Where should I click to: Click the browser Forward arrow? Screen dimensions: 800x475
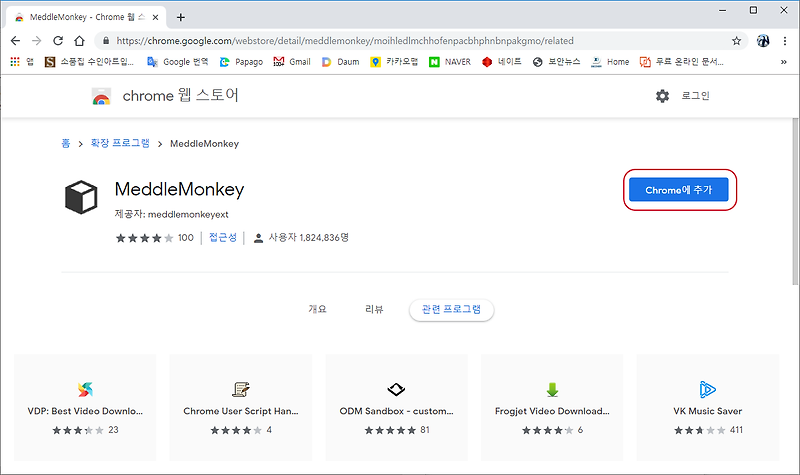coord(37,41)
